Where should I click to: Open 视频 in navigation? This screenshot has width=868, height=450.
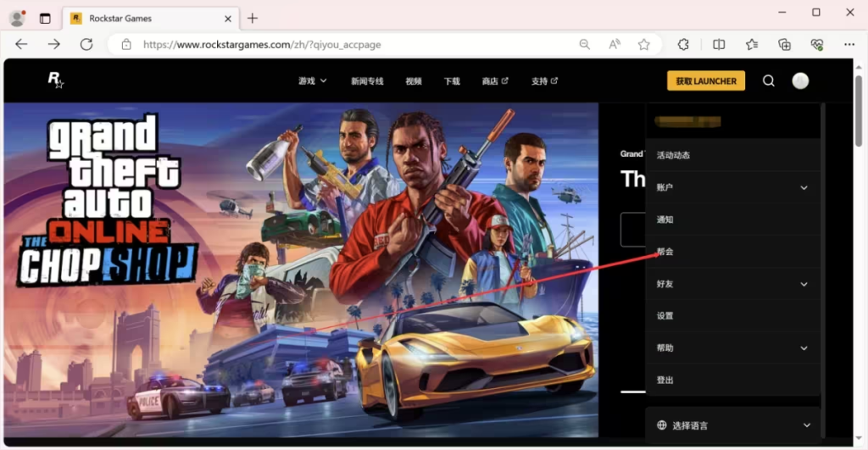click(x=414, y=81)
